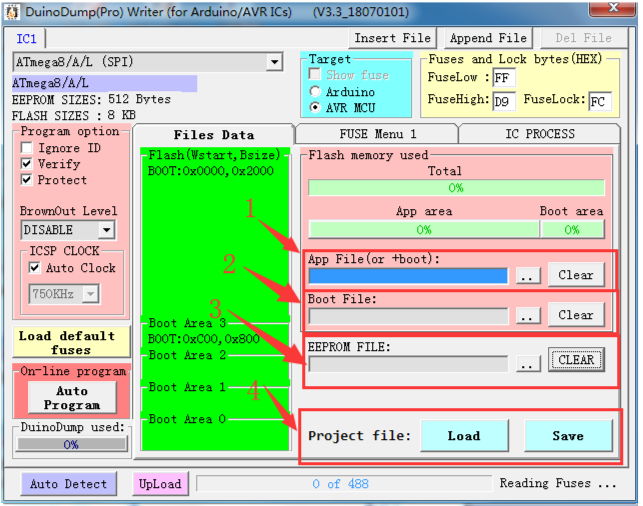Image resolution: width=643 pixels, height=506 pixels.
Task: Switch to the Files Data tab
Action: pos(214,134)
